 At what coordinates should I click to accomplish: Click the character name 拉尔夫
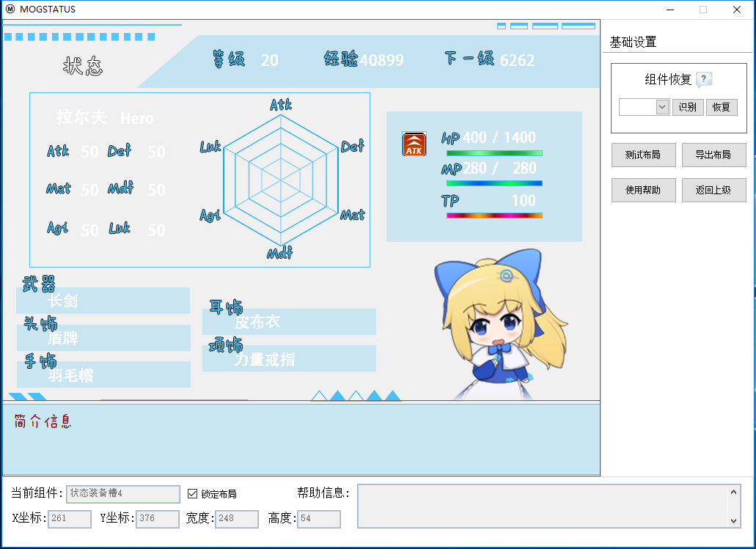(x=81, y=117)
